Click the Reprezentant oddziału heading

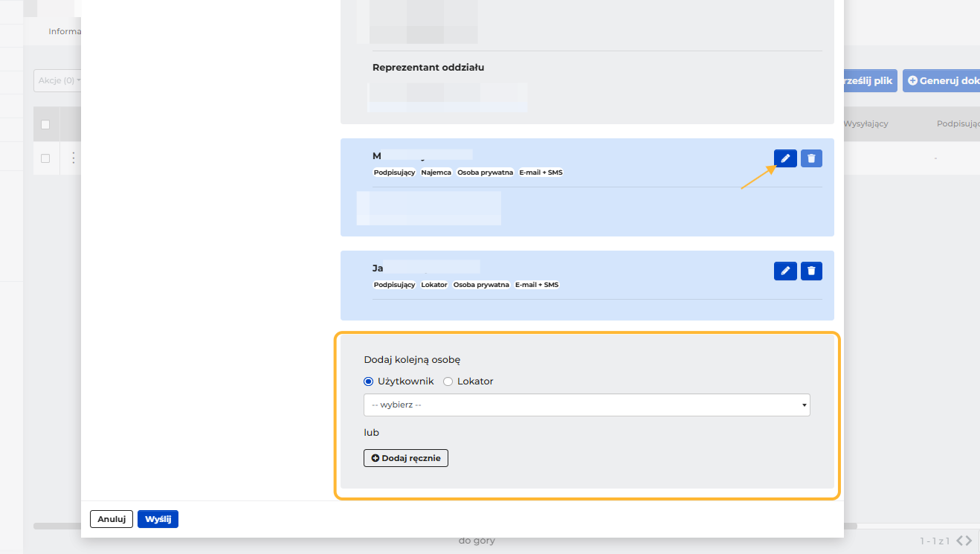tap(428, 68)
